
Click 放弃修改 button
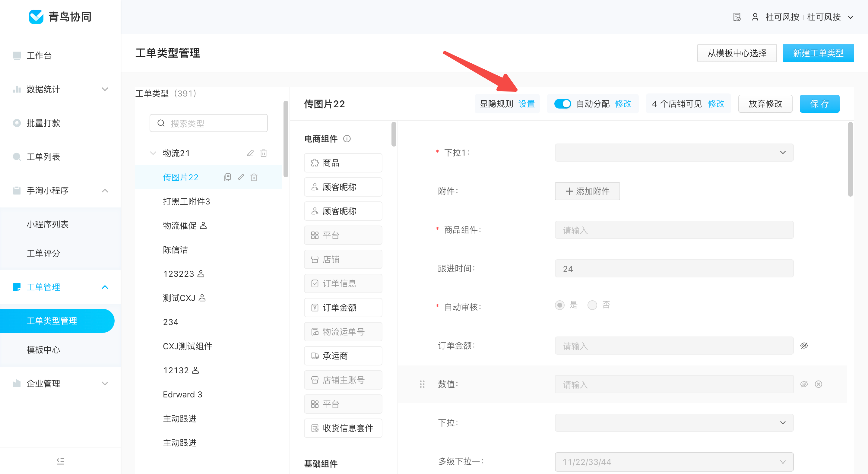coord(765,104)
